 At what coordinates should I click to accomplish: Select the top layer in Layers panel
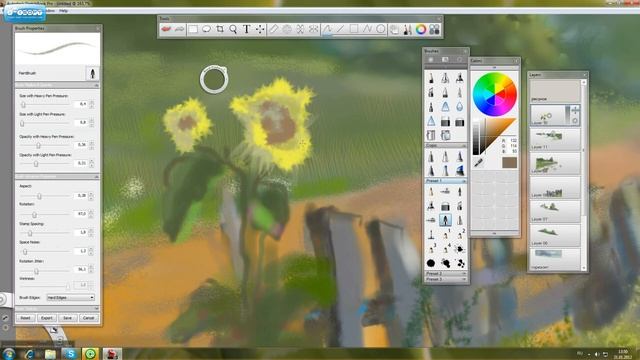pyautogui.click(x=555, y=91)
